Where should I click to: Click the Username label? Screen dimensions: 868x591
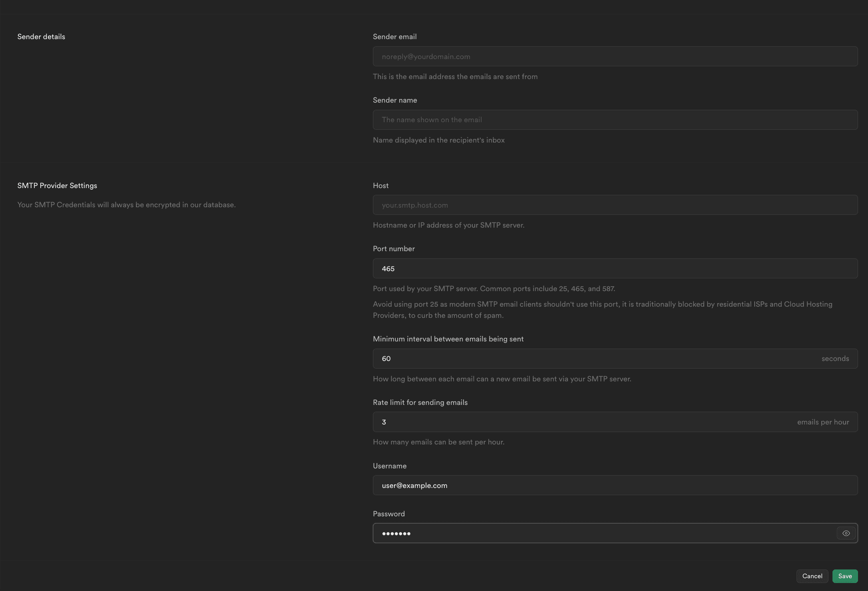[390, 466]
